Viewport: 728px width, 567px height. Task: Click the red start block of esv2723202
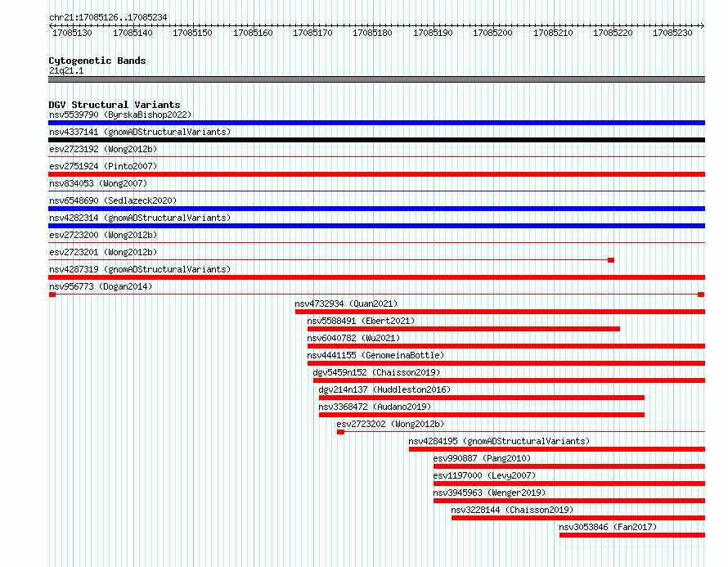coord(341,432)
